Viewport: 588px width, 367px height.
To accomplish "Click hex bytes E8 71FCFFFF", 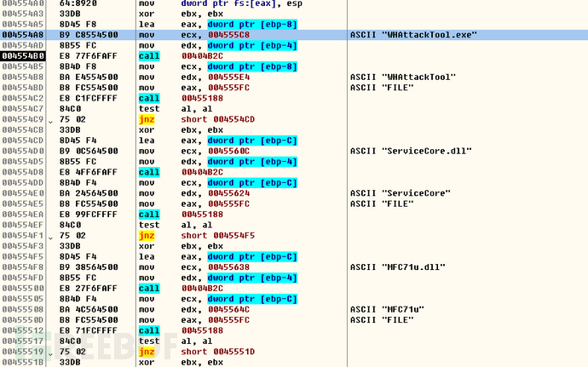I will [x=89, y=330].
